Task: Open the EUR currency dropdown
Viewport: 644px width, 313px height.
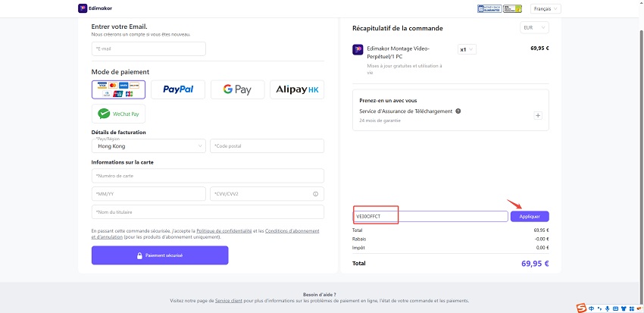Action: point(533,28)
